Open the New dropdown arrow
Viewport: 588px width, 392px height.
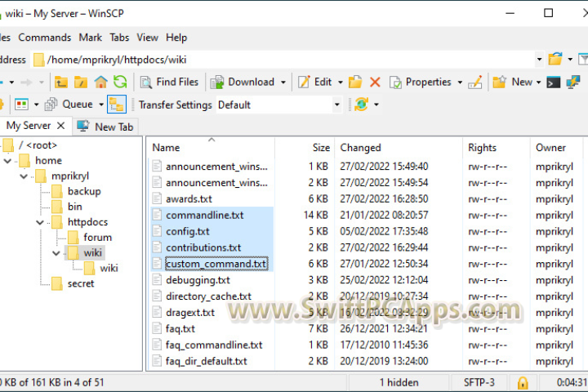[x=538, y=82]
